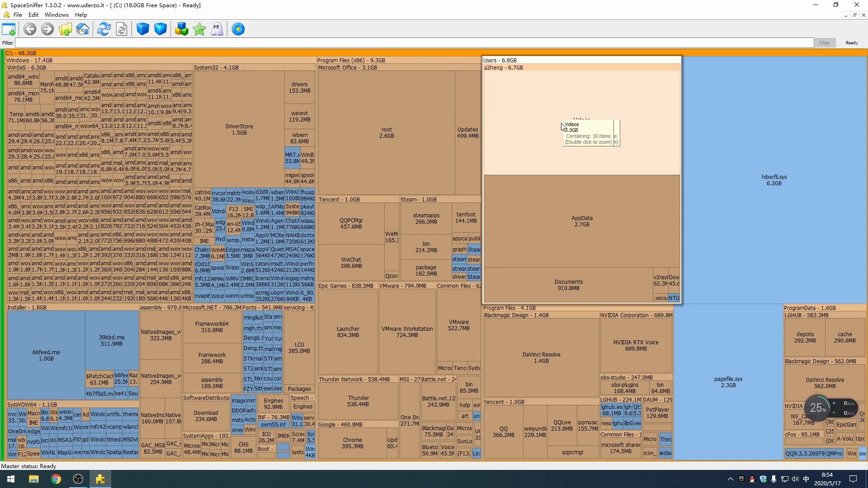
Task: Click the solid blue cube more detail icon
Action: (143, 30)
